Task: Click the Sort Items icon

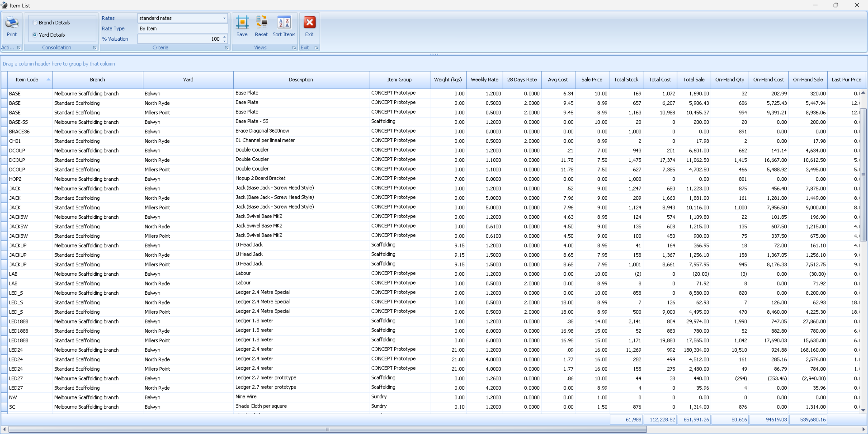Action: [x=284, y=23]
